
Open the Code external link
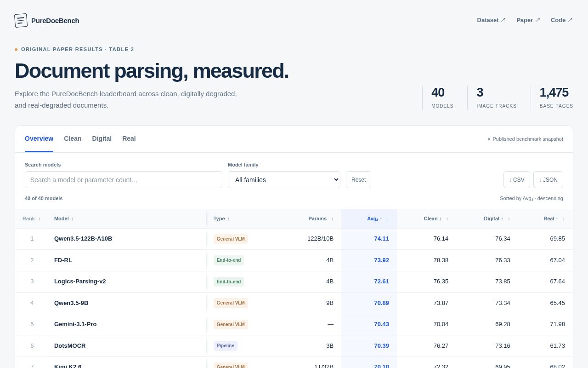coord(562,20)
